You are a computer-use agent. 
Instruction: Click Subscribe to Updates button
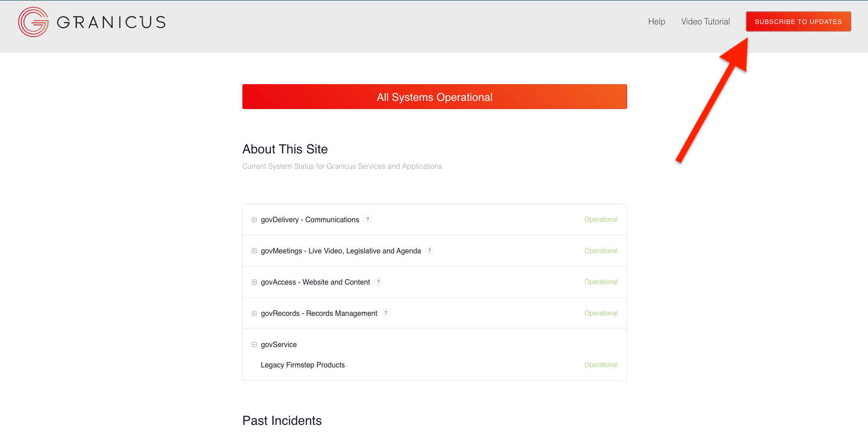pyautogui.click(x=798, y=22)
